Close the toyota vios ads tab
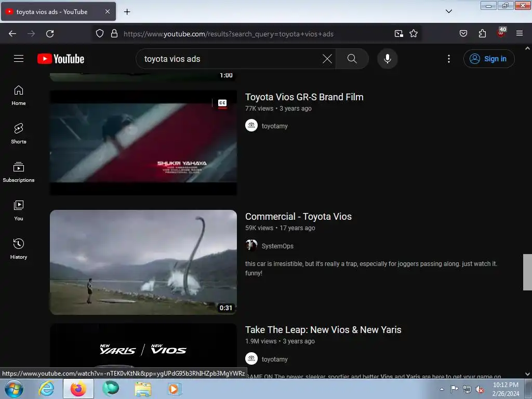The width and height of the screenshot is (532, 399). 108,11
